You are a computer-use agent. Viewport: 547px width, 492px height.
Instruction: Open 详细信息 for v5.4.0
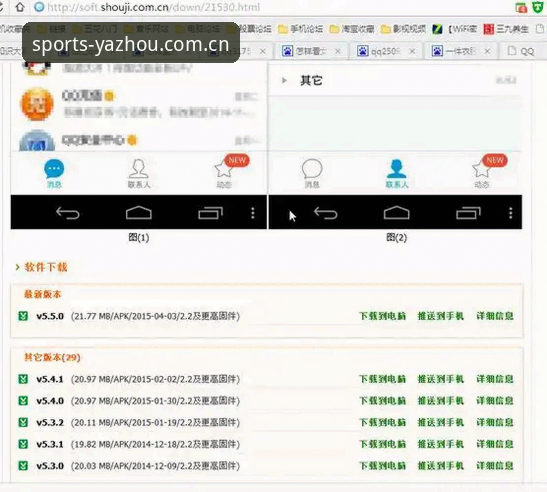495,401
